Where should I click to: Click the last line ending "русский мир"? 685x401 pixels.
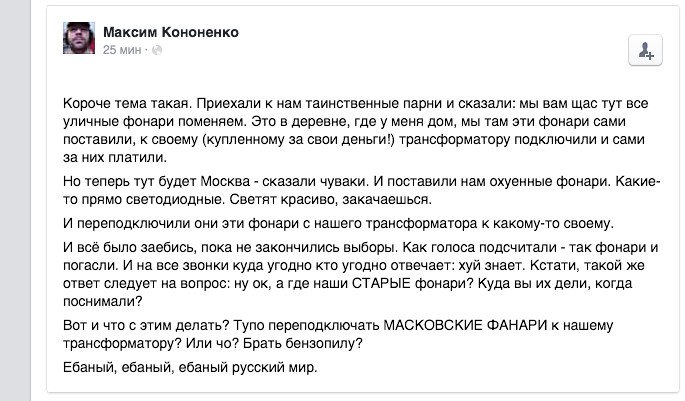coord(190,367)
